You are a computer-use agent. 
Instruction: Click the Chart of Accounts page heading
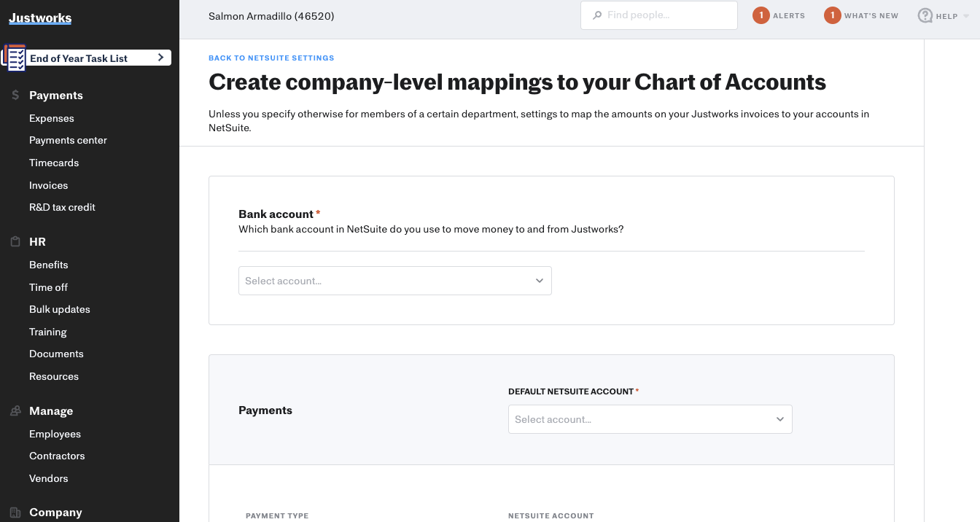tap(518, 82)
